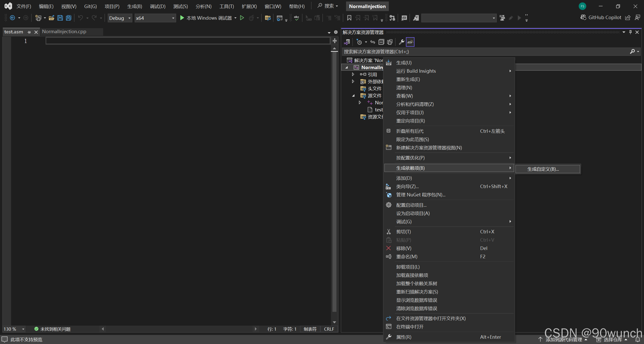This screenshot has width=644, height=344.
Task: Open the x64 platform dropdown
Action: pyautogui.click(x=155, y=18)
